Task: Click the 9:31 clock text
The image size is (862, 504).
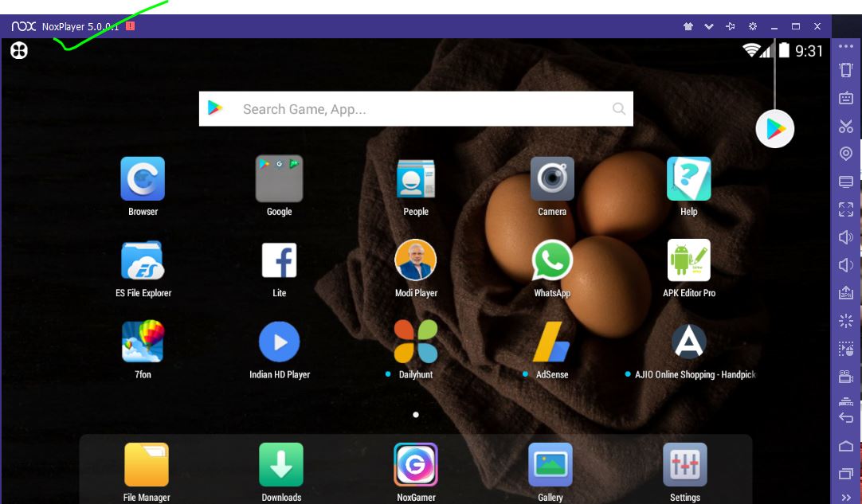Action: (809, 51)
